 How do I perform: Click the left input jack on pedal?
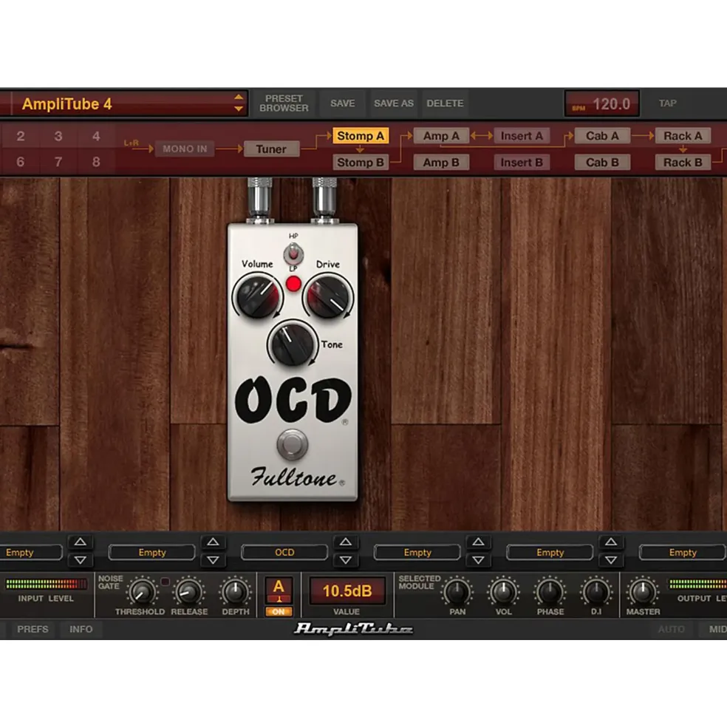pos(259,200)
